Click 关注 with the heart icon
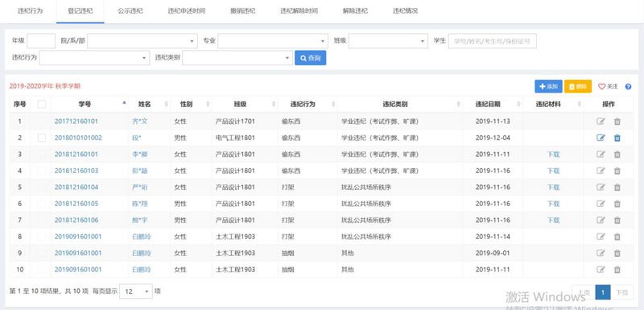644x310 pixels. [608, 86]
